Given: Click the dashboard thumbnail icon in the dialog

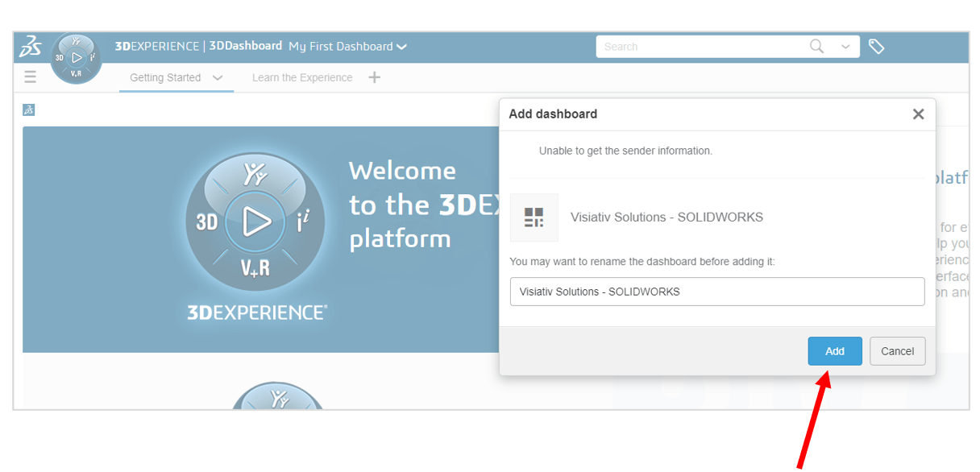Looking at the screenshot, I should point(534,217).
